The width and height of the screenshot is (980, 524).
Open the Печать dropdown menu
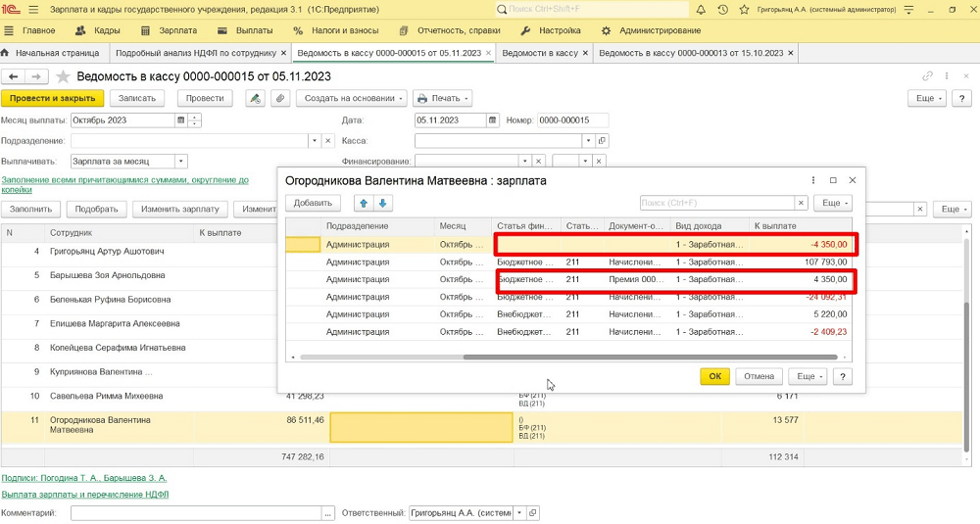click(x=442, y=98)
